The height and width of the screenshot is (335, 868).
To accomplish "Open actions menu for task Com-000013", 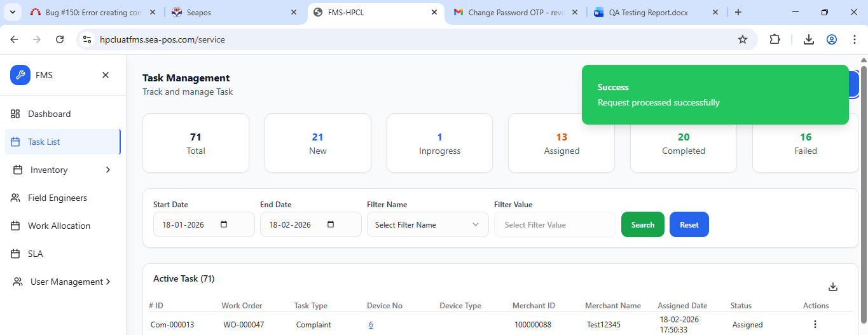I will (x=815, y=324).
